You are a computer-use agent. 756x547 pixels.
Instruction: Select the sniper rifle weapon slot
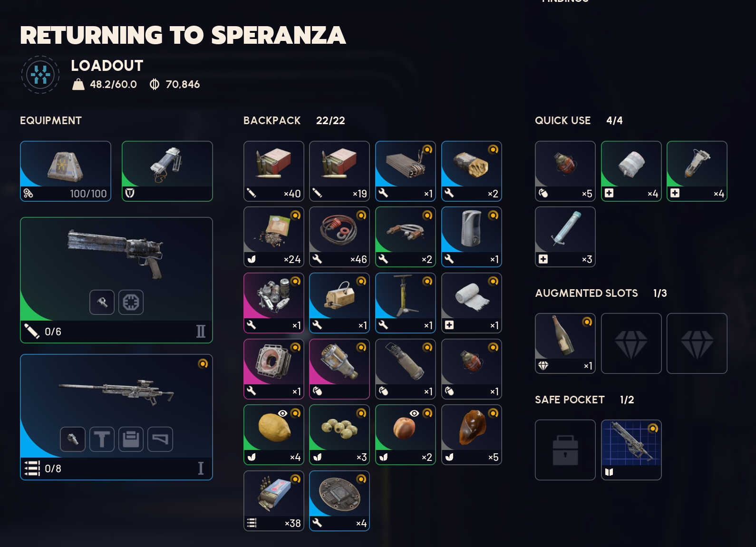tap(116, 417)
